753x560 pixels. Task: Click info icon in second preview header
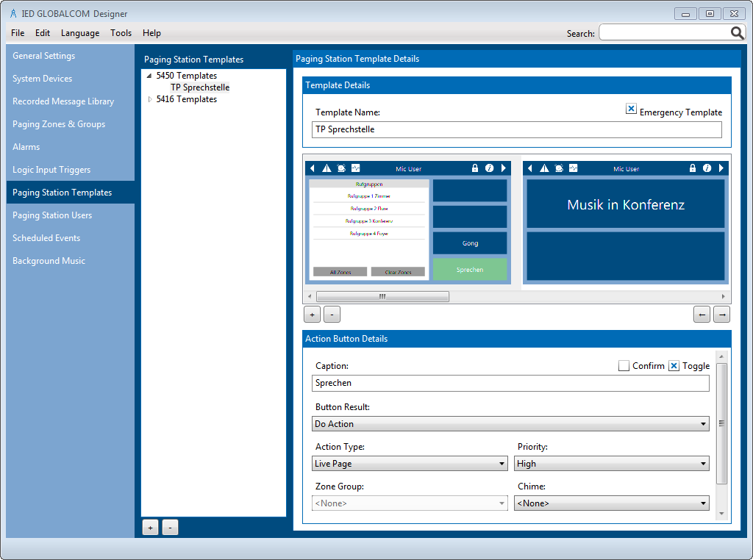[x=707, y=168]
